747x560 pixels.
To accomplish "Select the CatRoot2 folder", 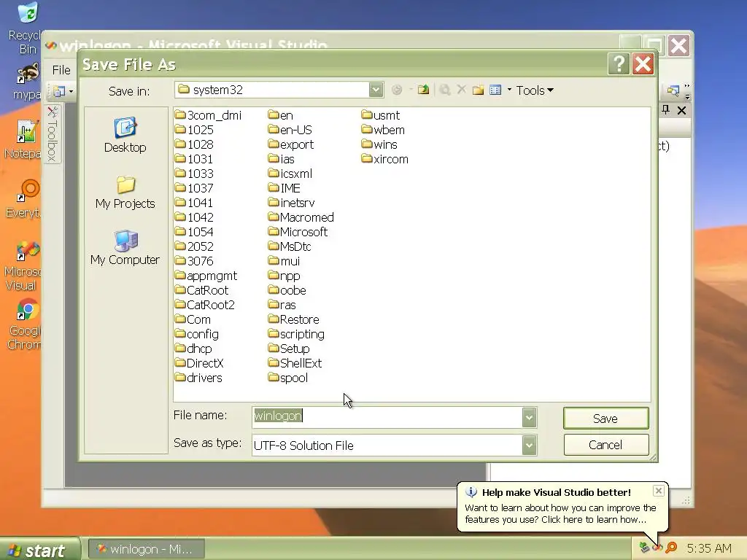I will [x=205, y=306].
